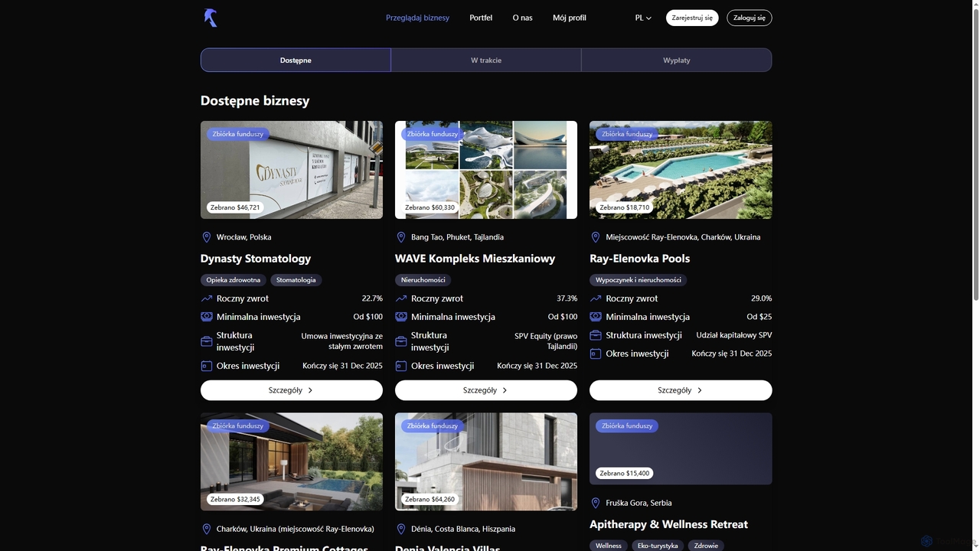Switch to the Wypłaty tab
980x551 pixels.
click(x=677, y=60)
